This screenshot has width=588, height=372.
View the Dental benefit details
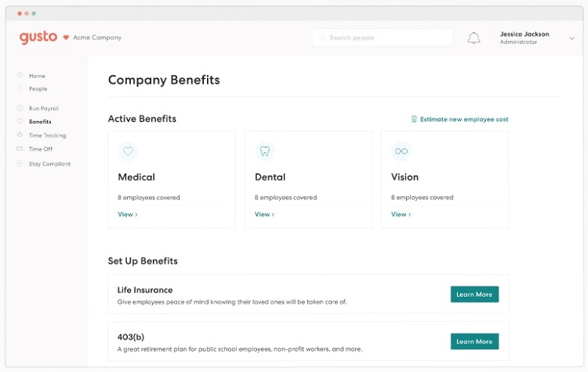click(x=264, y=214)
